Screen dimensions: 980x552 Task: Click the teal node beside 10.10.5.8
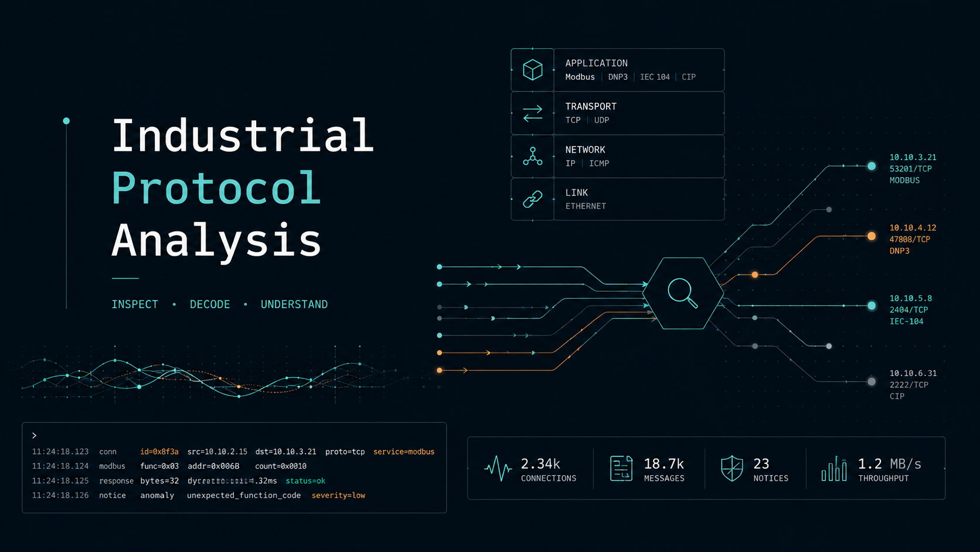pos(872,306)
